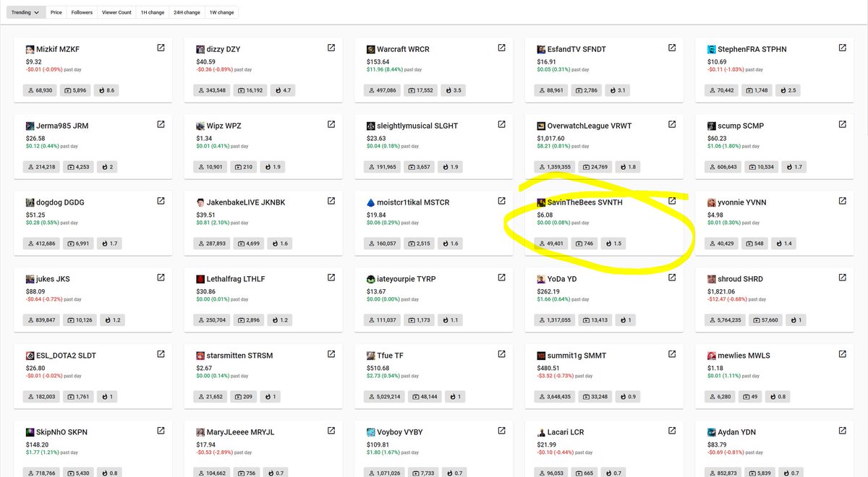Sort streamers by Price
Image resolution: width=868 pixels, height=477 pixels.
tap(56, 12)
